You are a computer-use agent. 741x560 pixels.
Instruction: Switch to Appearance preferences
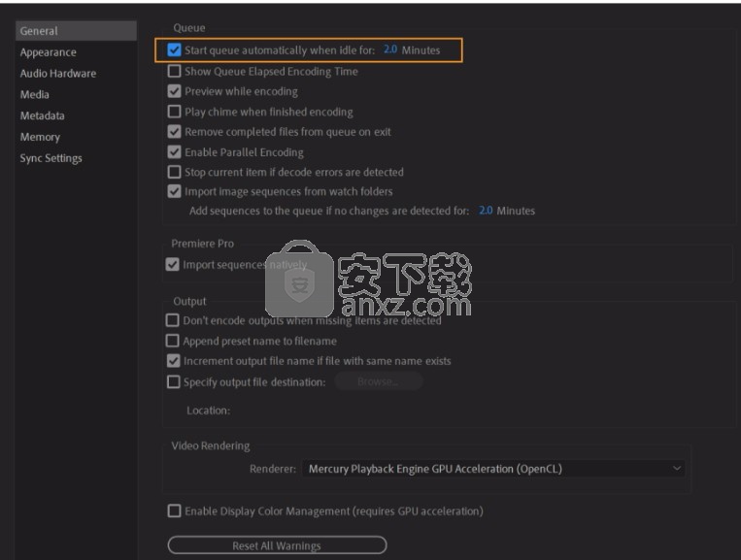(x=48, y=52)
